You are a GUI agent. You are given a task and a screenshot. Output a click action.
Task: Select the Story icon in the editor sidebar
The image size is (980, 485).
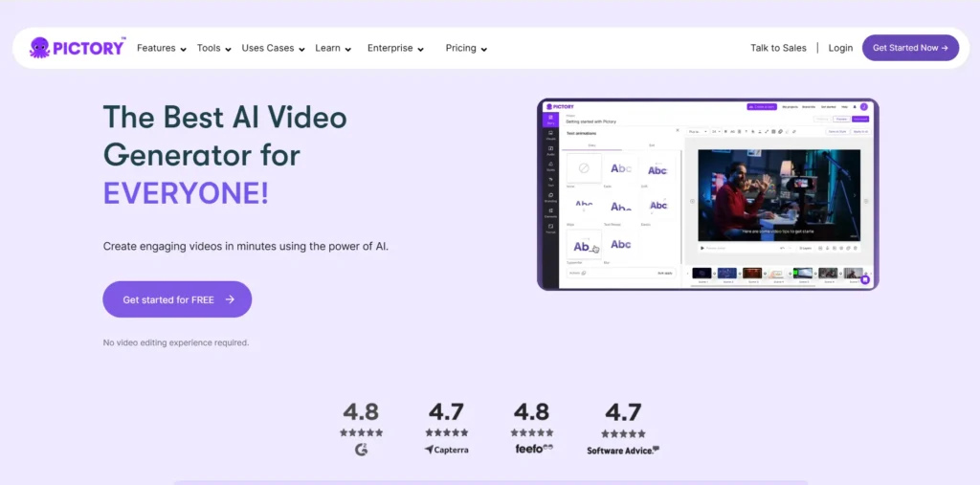click(550, 120)
